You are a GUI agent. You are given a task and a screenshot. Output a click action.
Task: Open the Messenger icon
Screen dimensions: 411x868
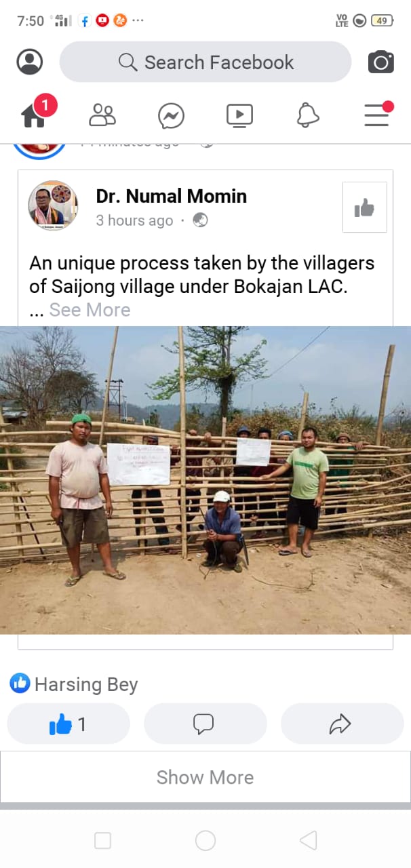(x=171, y=115)
